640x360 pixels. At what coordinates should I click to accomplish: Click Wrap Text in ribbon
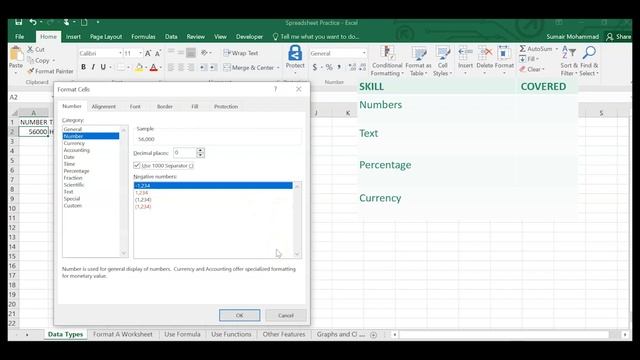241,53
